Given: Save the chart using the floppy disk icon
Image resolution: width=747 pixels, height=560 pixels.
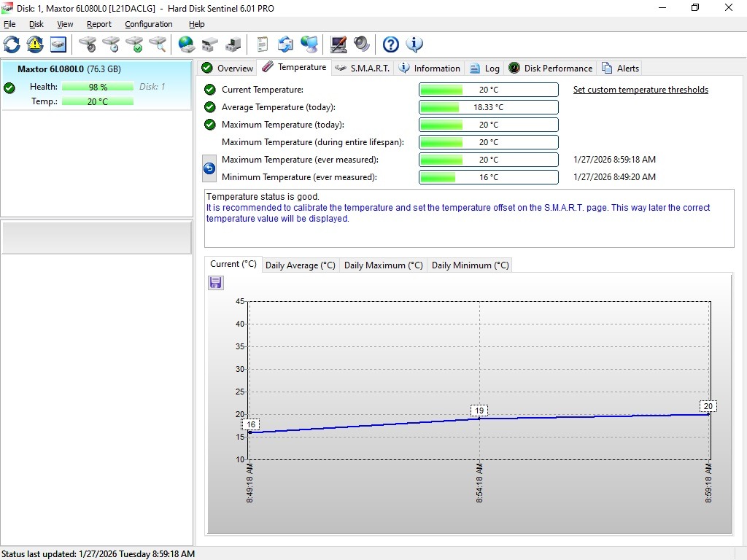Looking at the screenshot, I should 216,283.
